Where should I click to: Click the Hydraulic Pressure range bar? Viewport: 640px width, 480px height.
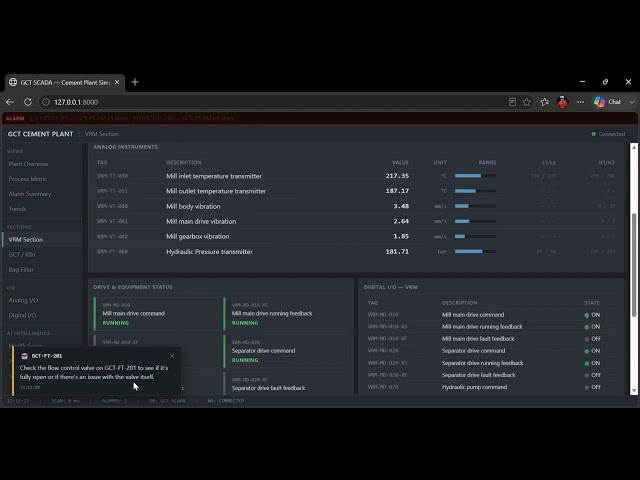click(x=476, y=251)
